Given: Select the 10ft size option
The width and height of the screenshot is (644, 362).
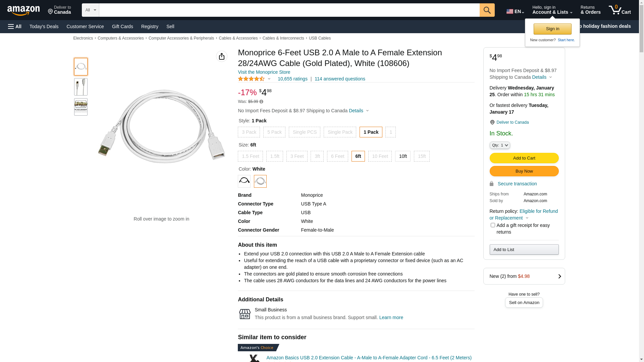Looking at the screenshot, I should coord(403,156).
